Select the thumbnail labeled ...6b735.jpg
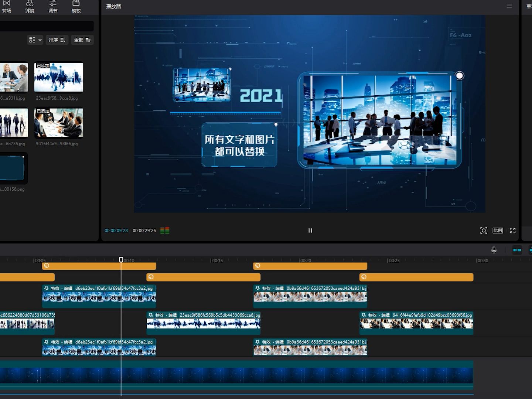The image size is (532, 399). click(14, 123)
